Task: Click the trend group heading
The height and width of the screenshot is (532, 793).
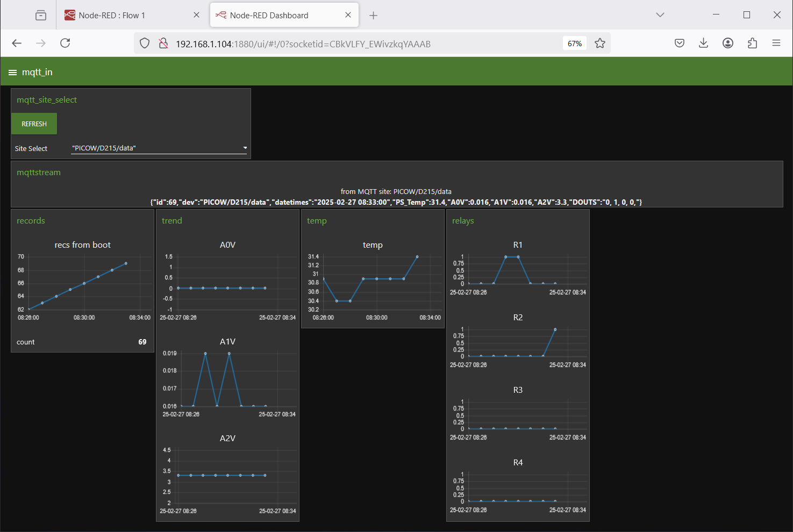Action: [x=172, y=221]
